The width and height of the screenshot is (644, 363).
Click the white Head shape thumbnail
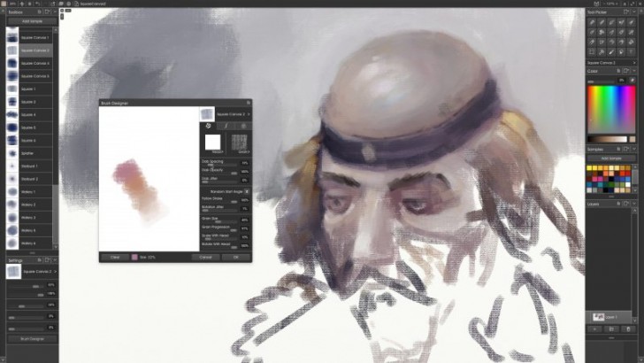coord(212,143)
